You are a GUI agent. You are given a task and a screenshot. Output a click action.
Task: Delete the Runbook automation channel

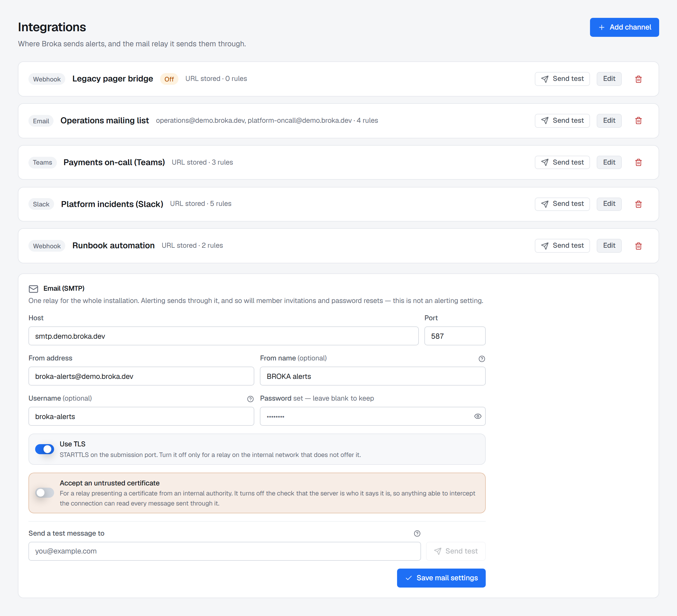click(x=638, y=246)
